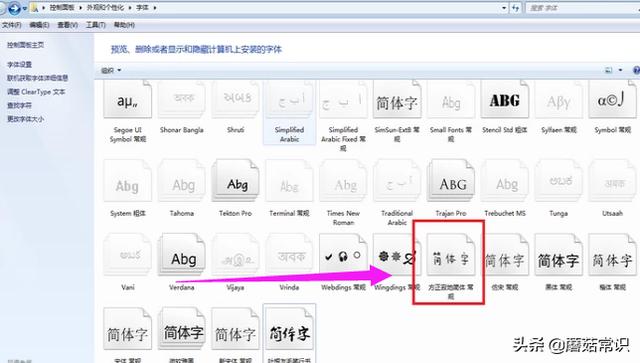Screen dimensions: 640x363
Task: Select the SimSun-ExtB font icon
Action: pyautogui.click(x=397, y=100)
